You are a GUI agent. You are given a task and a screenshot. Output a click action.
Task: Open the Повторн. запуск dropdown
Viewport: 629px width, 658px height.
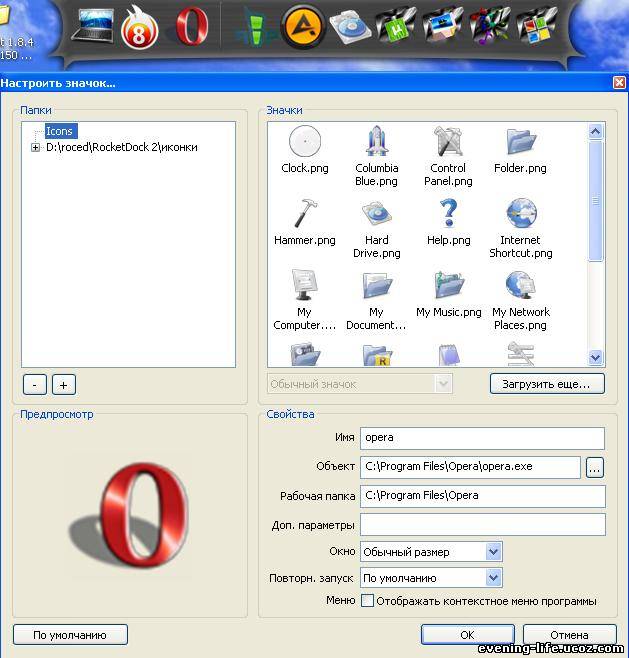coord(493,578)
